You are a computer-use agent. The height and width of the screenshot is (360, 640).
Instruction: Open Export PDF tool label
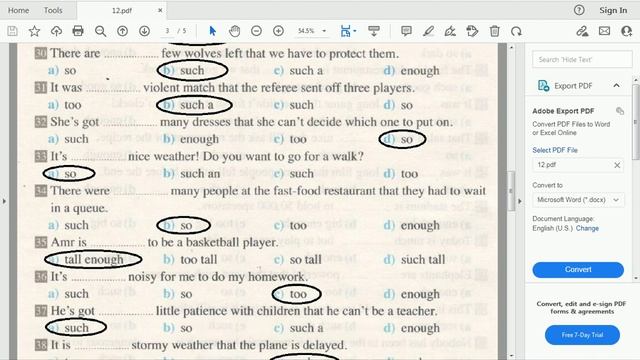pyautogui.click(x=573, y=86)
